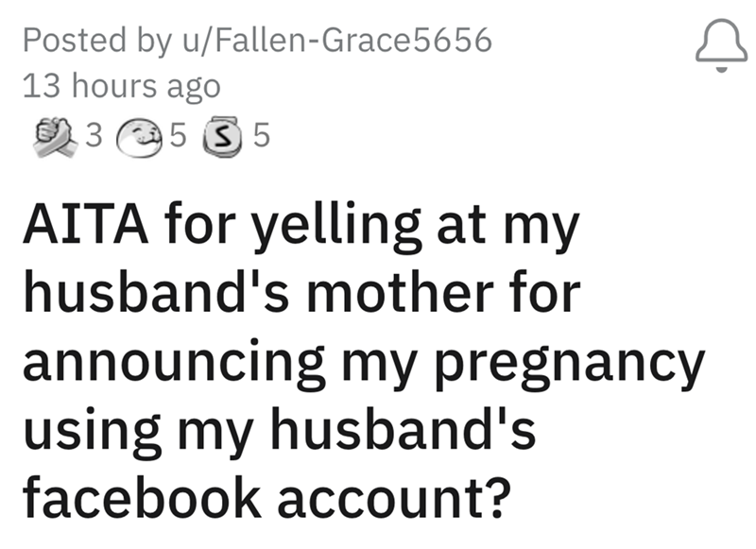Click the count 5 beside Silver award
Viewport: 756px width, 549px height.
[x=261, y=137]
